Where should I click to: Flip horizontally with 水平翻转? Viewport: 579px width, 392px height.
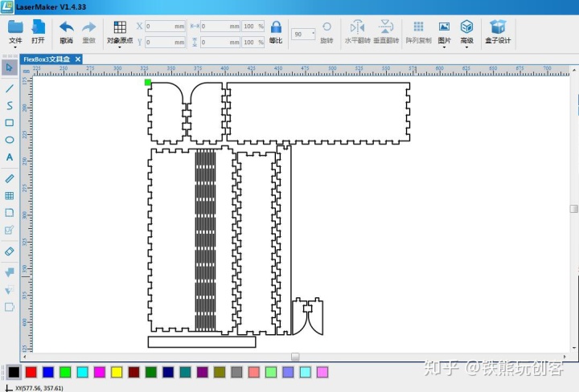(357, 27)
